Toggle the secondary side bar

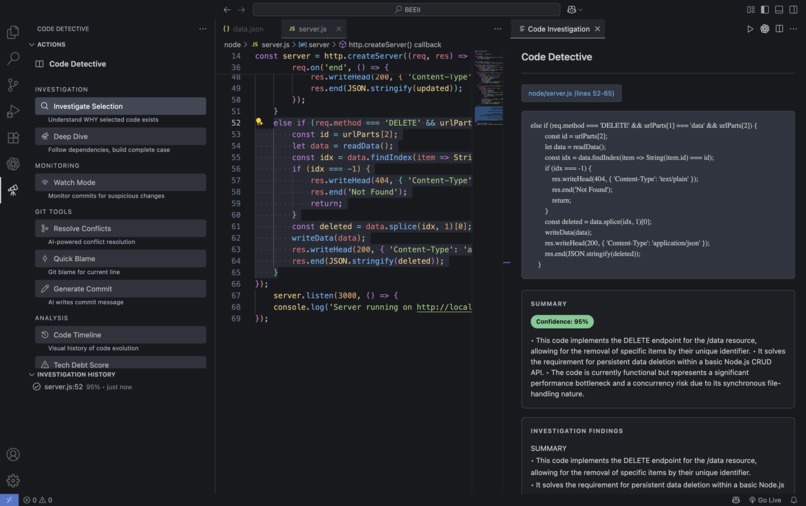[793, 9]
